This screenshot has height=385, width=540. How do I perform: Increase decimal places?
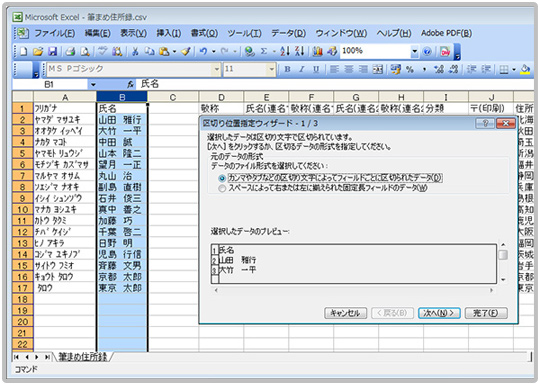(x=439, y=69)
